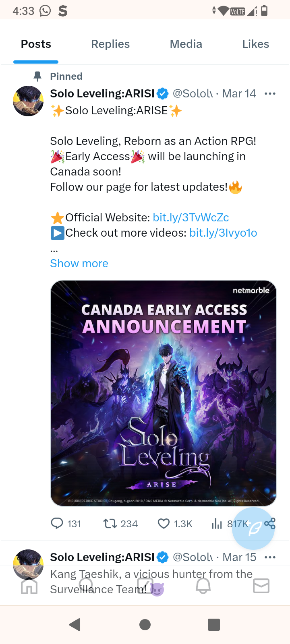Like the pinned Canada Early Access post

164,523
